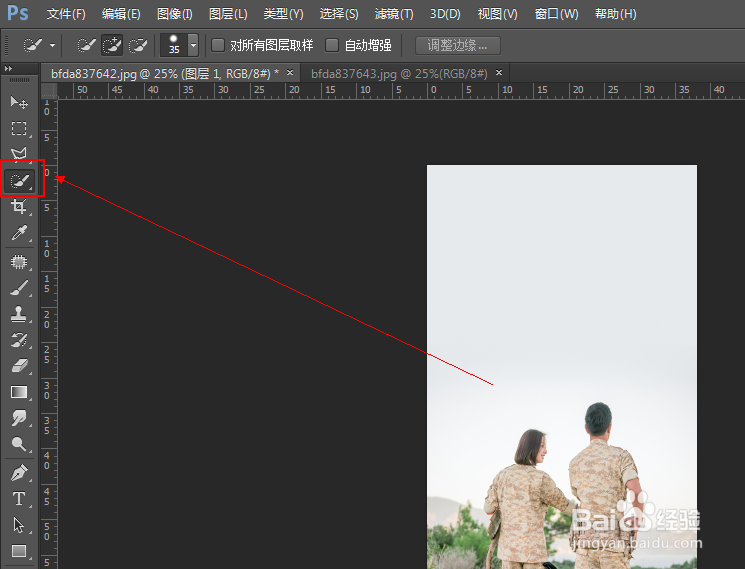Open the 视图(V) menu
The width and height of the screenshot is (745, 569).
(497, 14)
